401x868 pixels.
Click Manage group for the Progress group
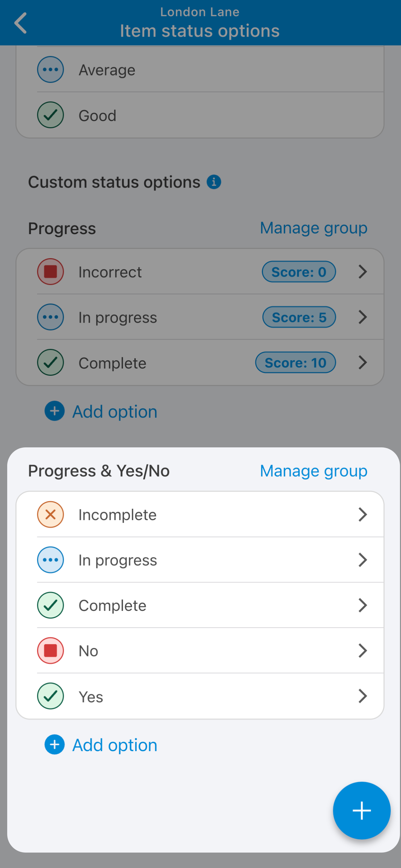coord(313,228)
